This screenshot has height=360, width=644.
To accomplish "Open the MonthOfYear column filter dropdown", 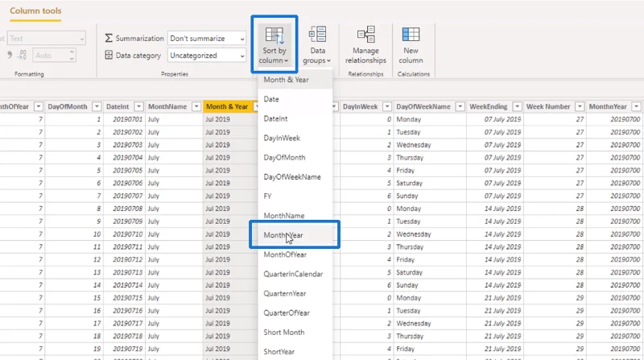I will tap(38, 106).
